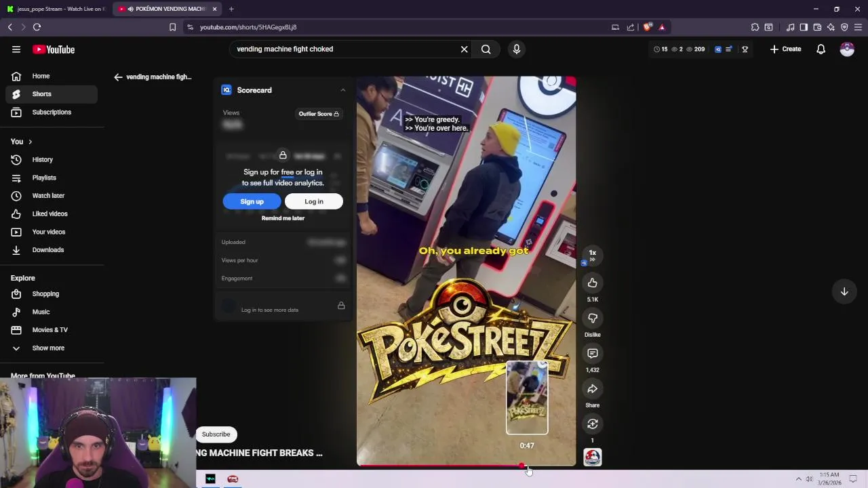Start voice search with the microphone icon
868x488 pixels.
pos(517,49)
